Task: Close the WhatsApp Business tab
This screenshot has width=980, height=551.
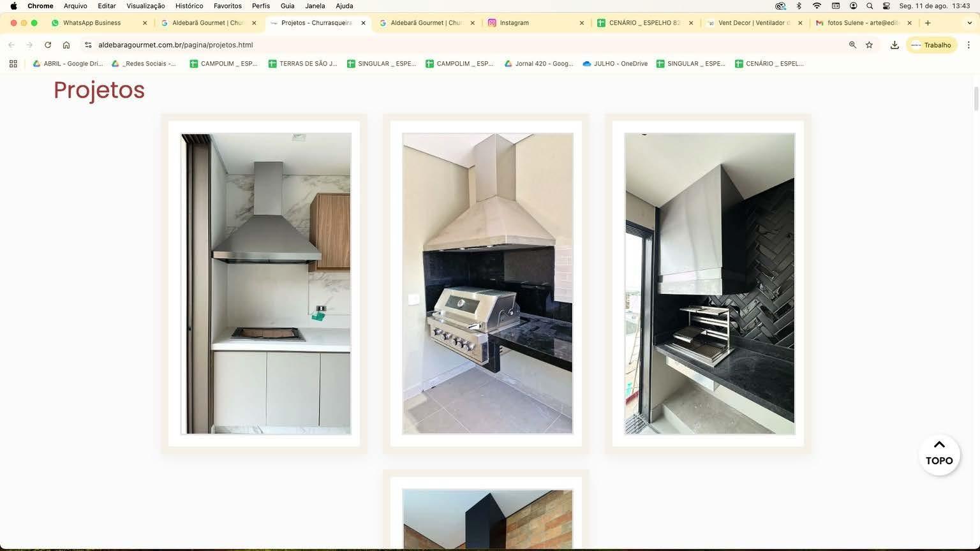Action: [145, 23]
